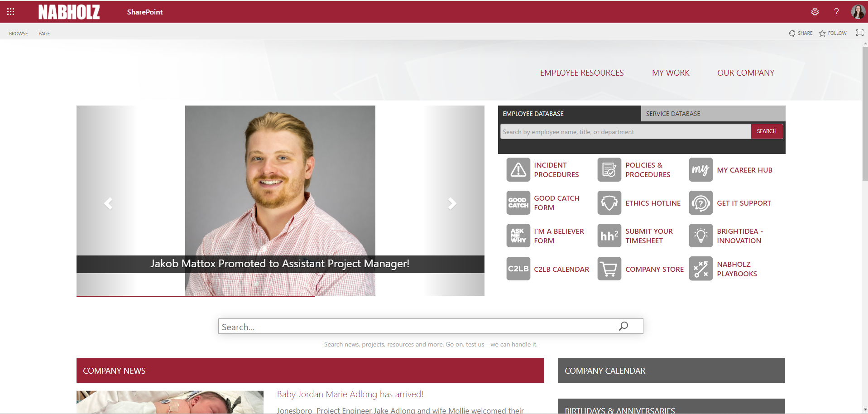Open the Company Store cart icon
Viewport: 868px width, 414px height.
click(x=609, y=269)
